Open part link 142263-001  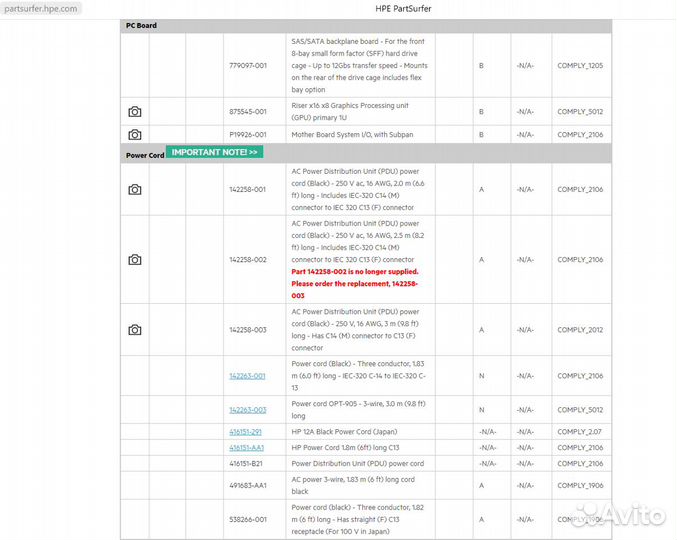coord(247,376)
